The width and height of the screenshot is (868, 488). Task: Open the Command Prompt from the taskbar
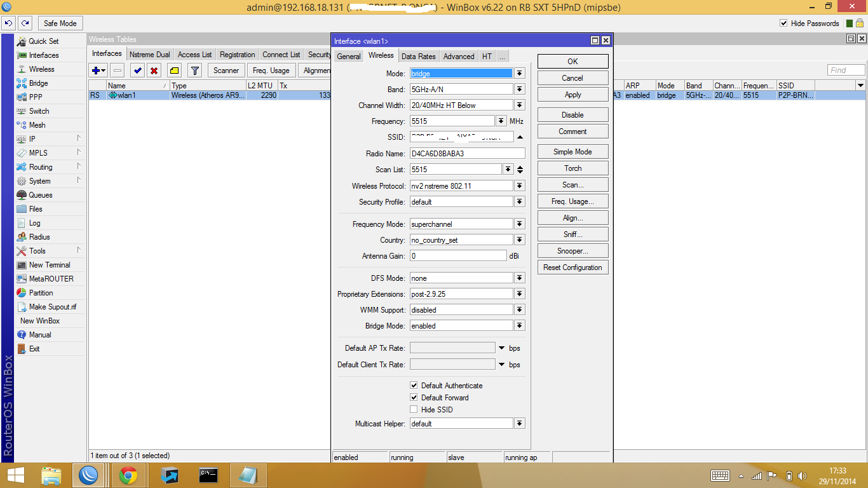208,475
